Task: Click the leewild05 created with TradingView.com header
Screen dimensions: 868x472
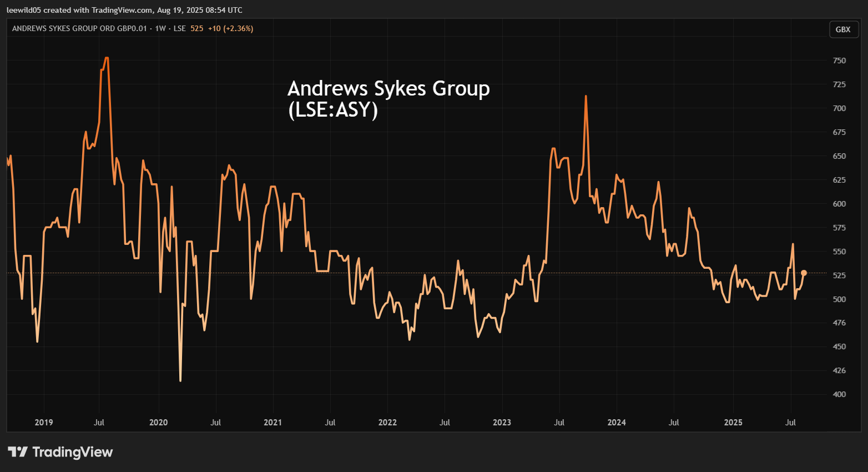Action: click(x=124, y=10)
